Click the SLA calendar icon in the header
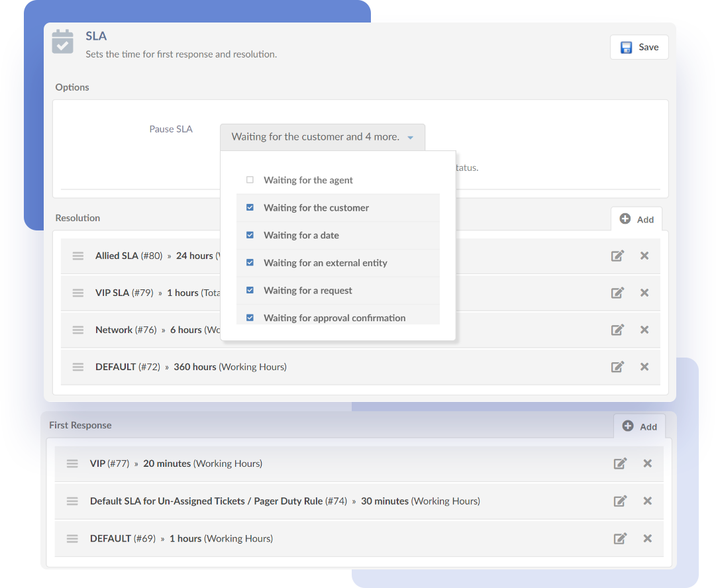 62,41
